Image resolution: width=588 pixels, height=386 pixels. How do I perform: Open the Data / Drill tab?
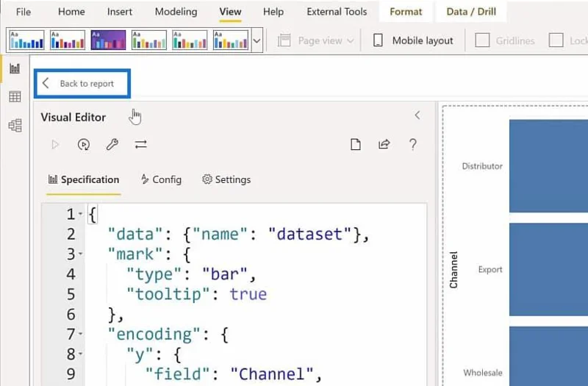[471, 12]
